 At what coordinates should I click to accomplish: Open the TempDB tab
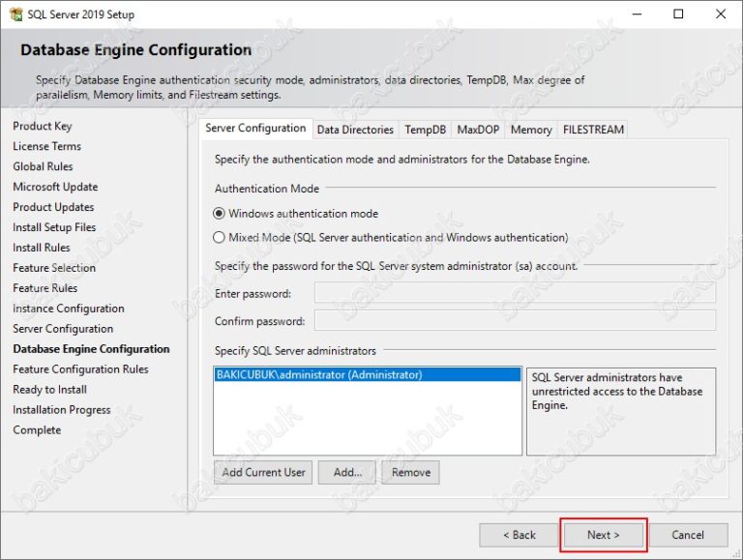[425, 130]
